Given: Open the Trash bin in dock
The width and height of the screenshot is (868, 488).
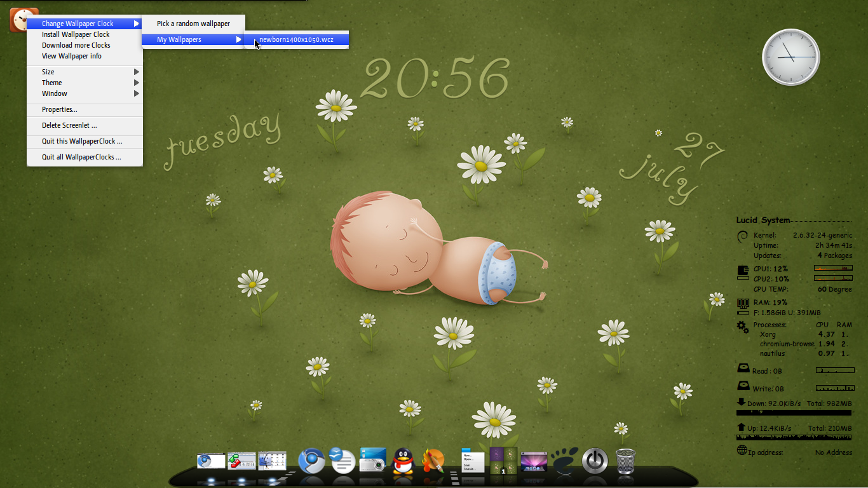Looking at the screenshot, I should 625,461.
